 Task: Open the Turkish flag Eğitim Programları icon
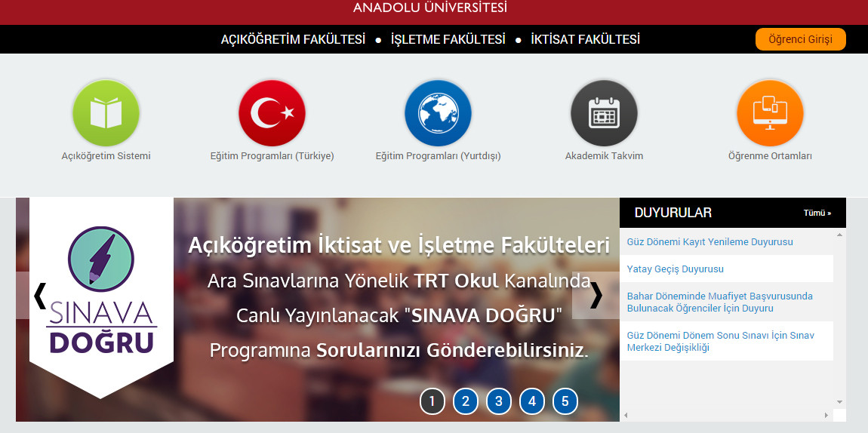coord(272,113)
